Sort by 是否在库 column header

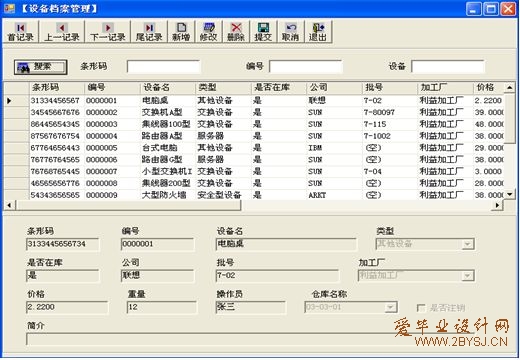point(279,88)
